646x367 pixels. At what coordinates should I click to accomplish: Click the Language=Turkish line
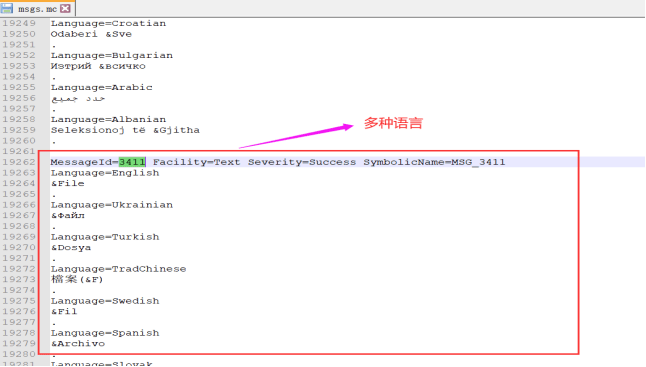point(105,237)
